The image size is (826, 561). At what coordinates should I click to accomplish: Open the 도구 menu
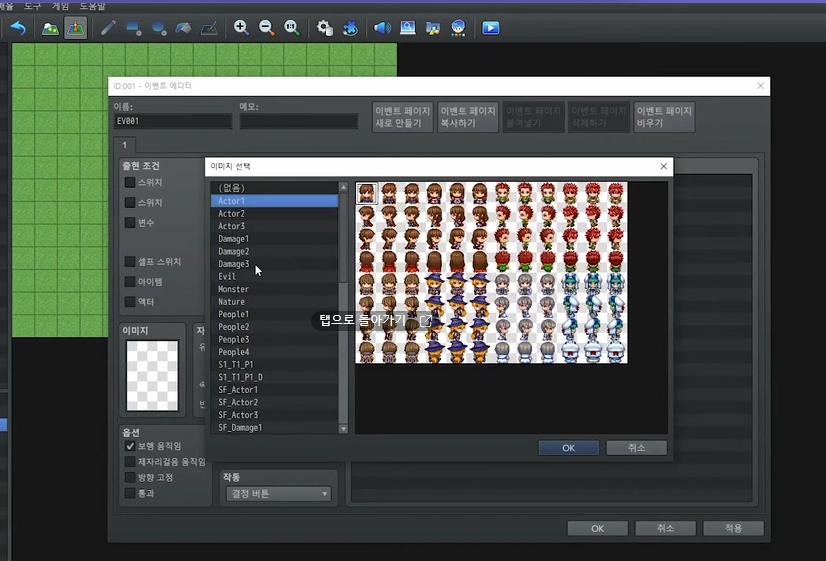point(32,6)
